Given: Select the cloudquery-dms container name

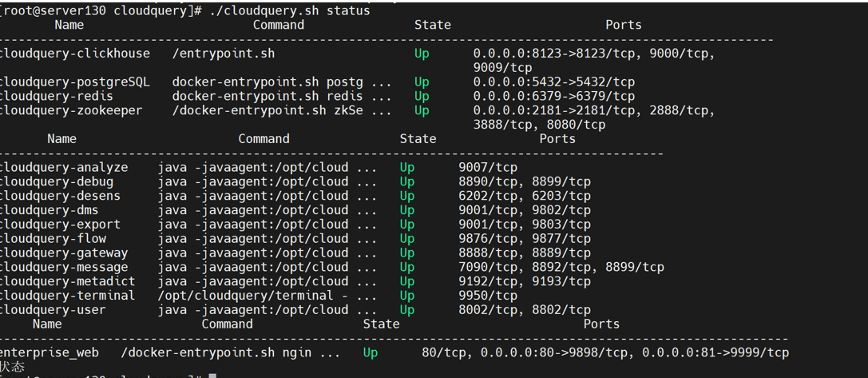Looking at the screenshot, I should 49,211.
